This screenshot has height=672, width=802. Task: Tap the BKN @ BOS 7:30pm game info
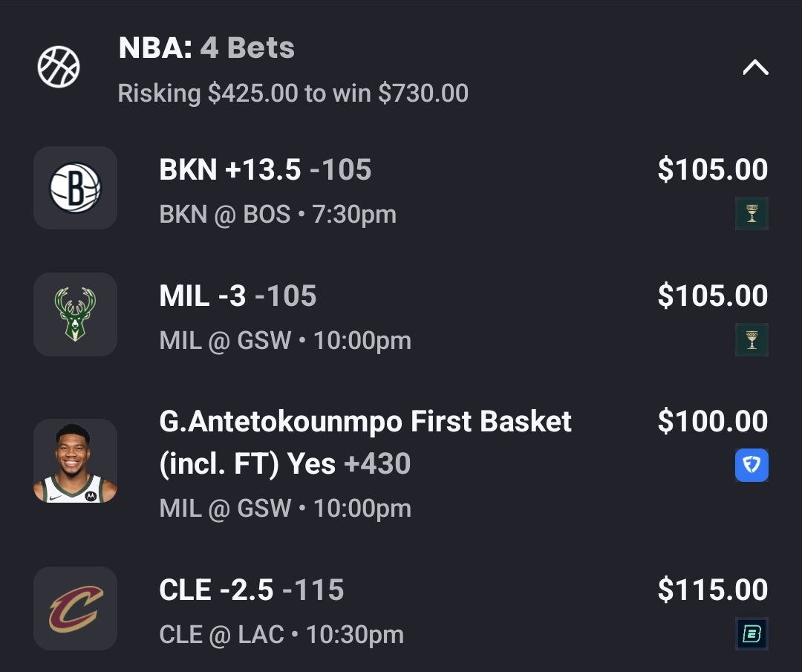coord(277,215)
